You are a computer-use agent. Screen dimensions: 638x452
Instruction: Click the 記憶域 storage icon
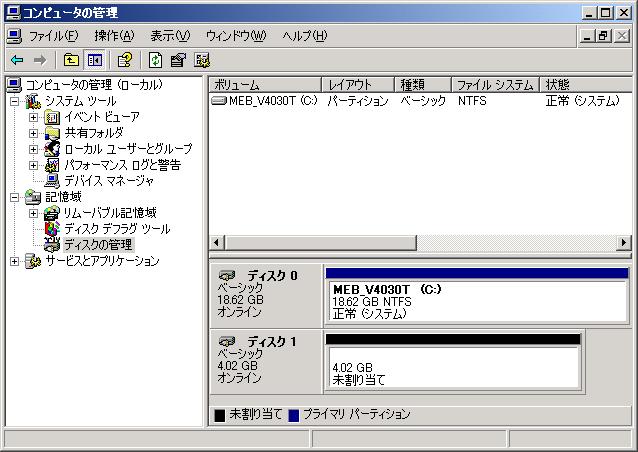33,197
